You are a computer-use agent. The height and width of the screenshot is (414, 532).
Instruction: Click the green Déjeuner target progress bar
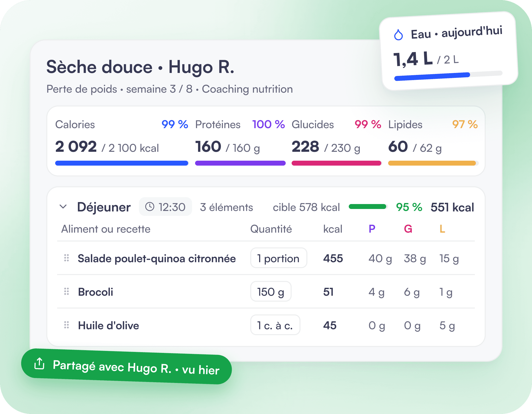(368, 207)
